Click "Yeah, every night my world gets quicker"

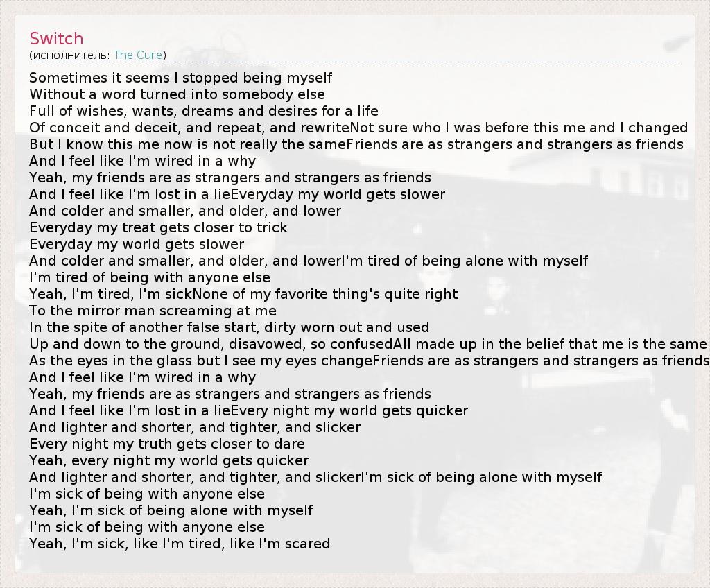point(168,460)
